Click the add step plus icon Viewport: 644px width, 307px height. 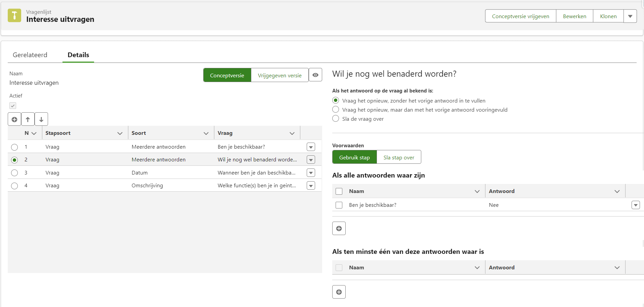tap(14, 119)
